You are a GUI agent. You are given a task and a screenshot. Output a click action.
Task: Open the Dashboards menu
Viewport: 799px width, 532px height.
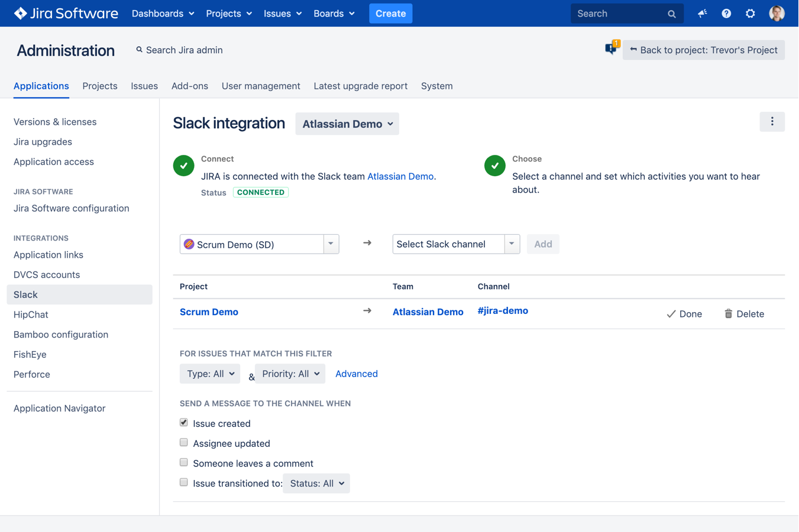(163, 13)
